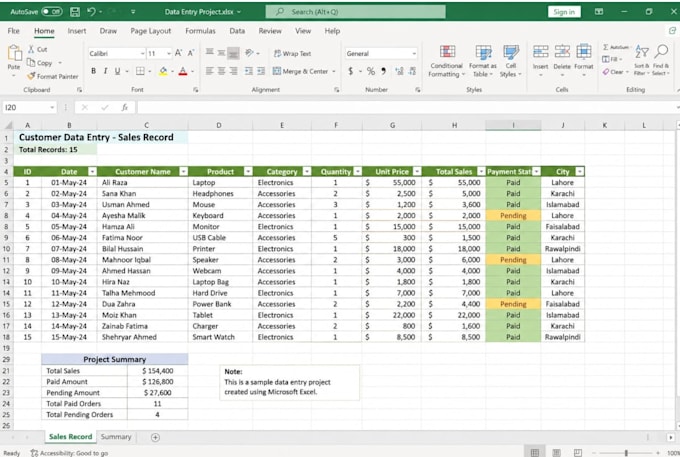Open the File menu

click(x=13, y=31)
